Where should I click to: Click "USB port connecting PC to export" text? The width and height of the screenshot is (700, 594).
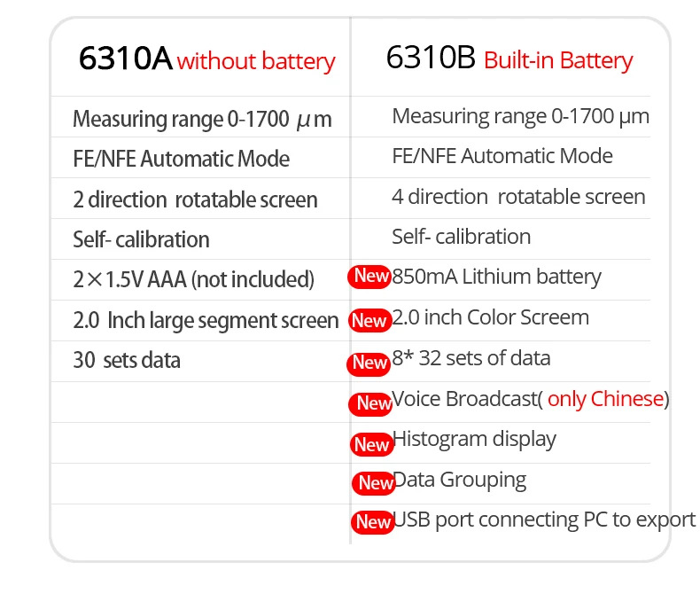[x=544, y=520]
